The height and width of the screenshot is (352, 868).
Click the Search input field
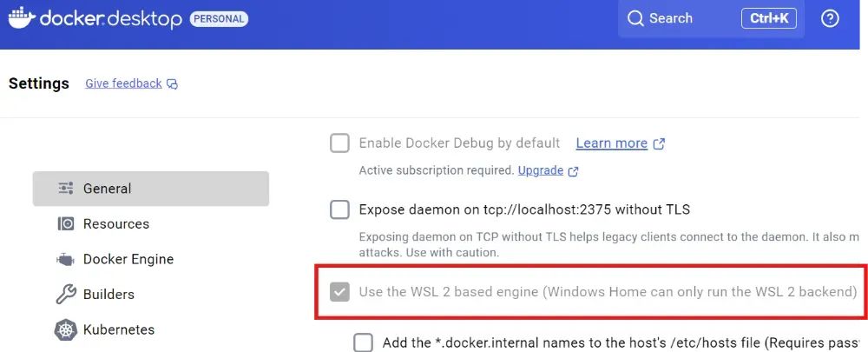tap(686, 18)
